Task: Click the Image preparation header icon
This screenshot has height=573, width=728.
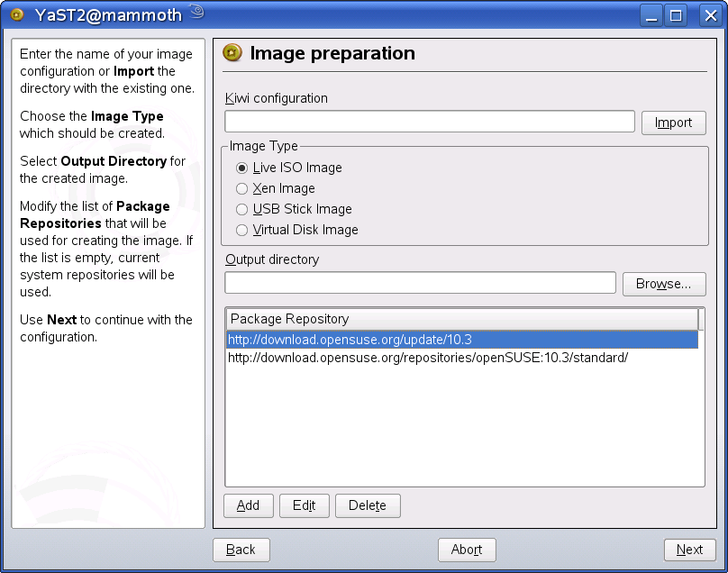Action: (x=232, y=53)
